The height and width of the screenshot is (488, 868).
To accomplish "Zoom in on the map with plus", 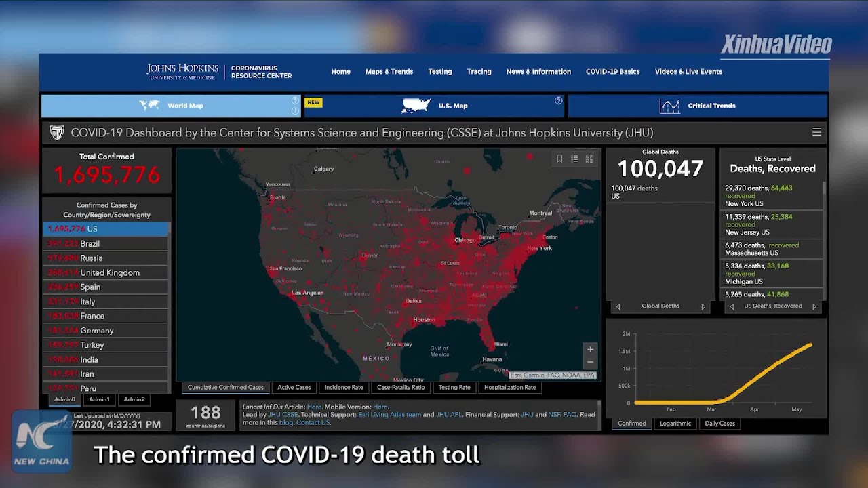I will [x=590, y=349].
